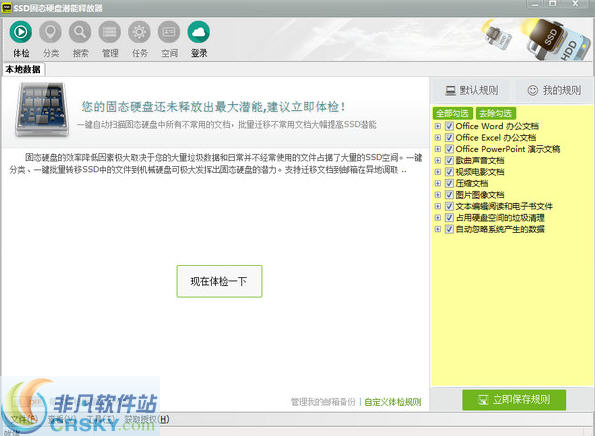Expand the 图片图像文档 tree node
The width and height of the screenshot is (595, 436).
tap(438, 195)
